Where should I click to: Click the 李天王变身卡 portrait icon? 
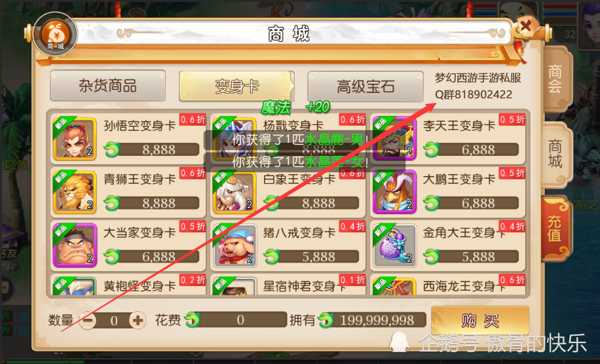[394, 139]
